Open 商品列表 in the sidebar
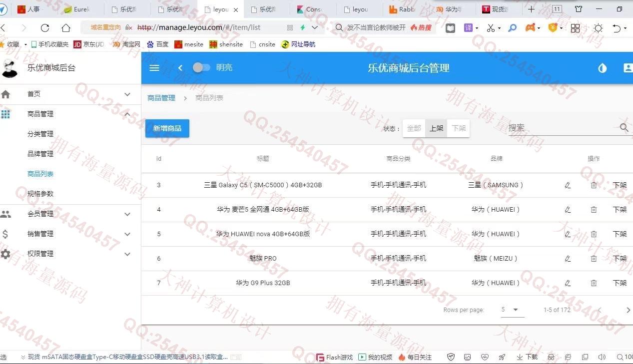 coord(40,174)
